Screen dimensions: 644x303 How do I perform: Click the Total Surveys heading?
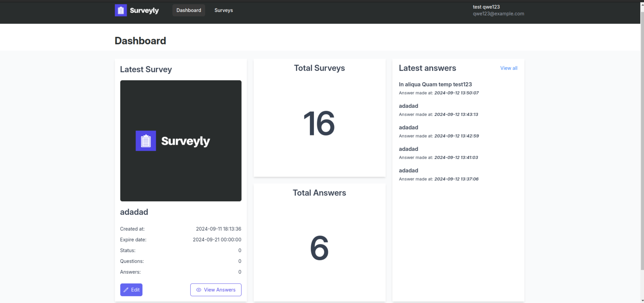(x=319, y=68)
